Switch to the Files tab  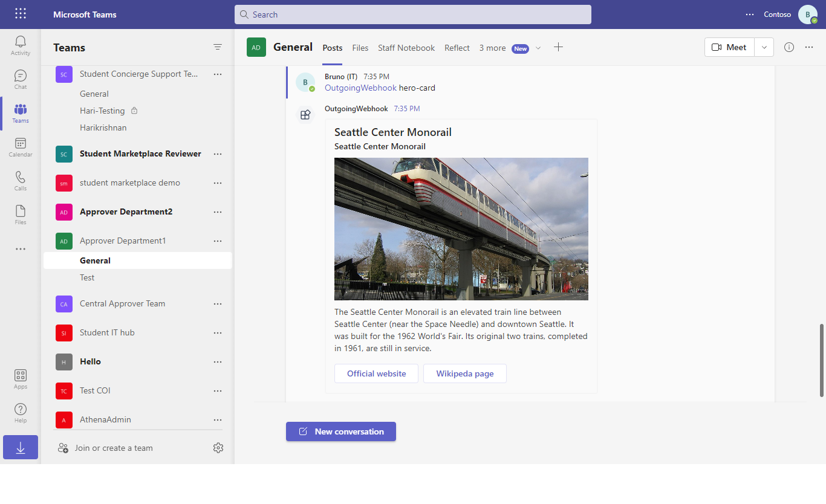point(360,48)
